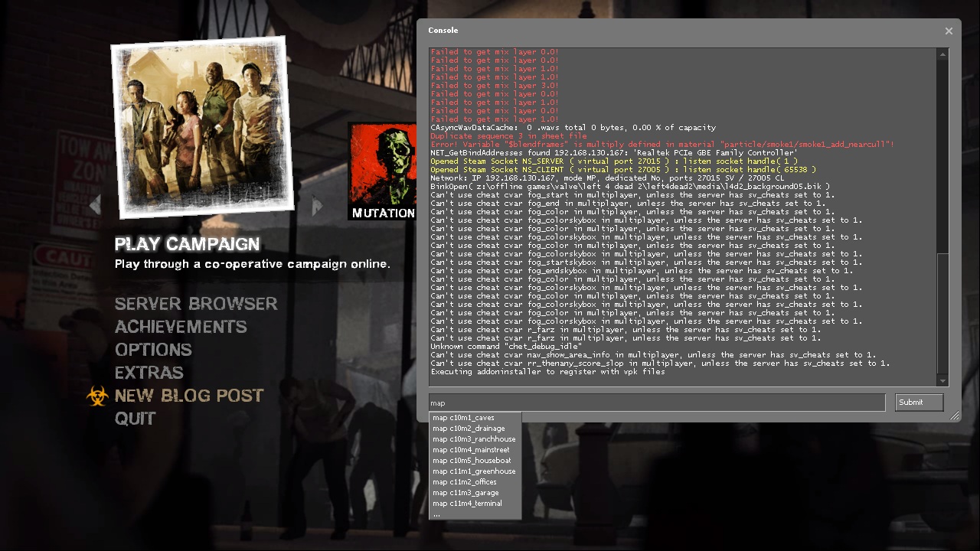Click the 'NET_GetBindAddresses found' console line
This screenshot has height=551, width=980.
tap(614, 153)
